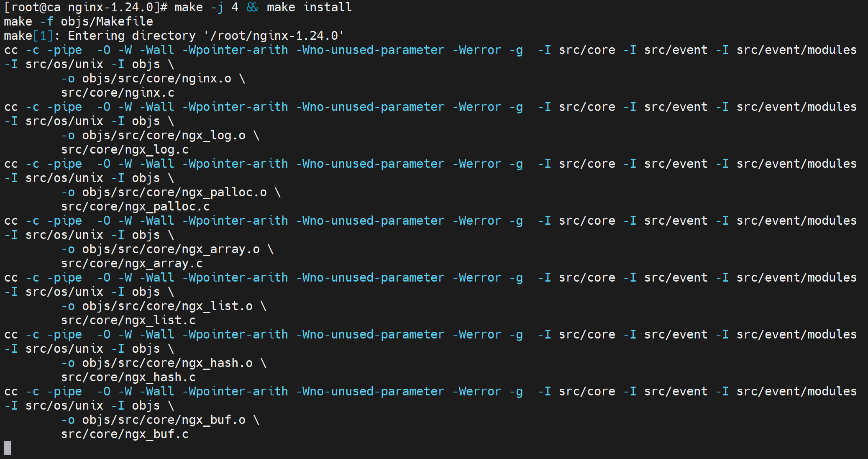
Task: Click the && operator in the command
Action: (x=252, y=8)
